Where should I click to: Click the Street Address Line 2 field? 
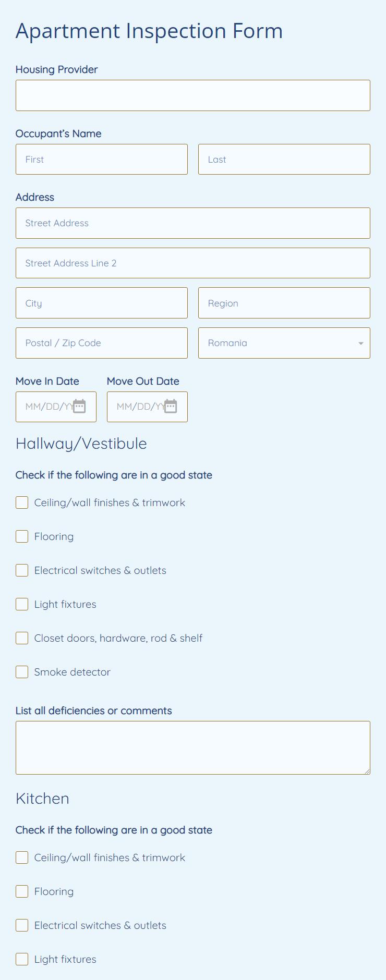tap(193, 263)
